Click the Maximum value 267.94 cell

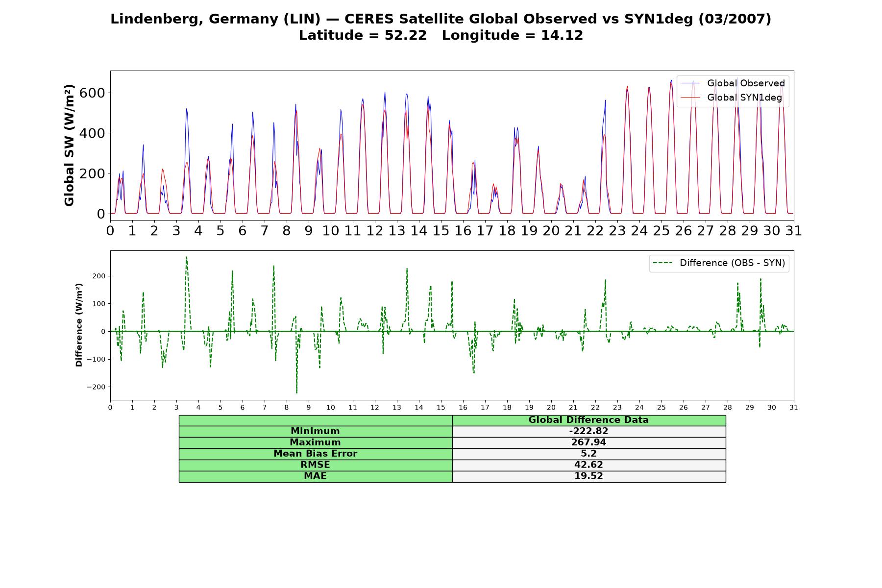point(588,442)
